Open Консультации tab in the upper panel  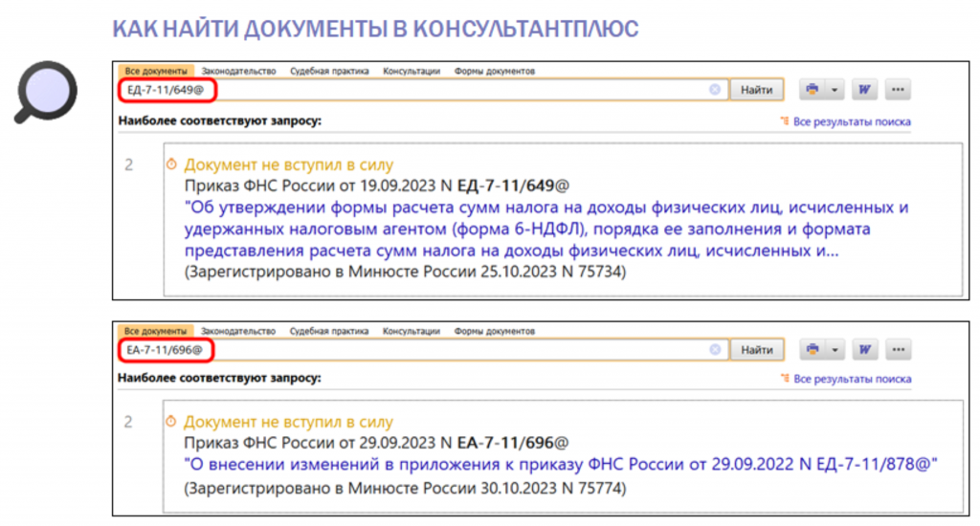[x=412, y=71]
